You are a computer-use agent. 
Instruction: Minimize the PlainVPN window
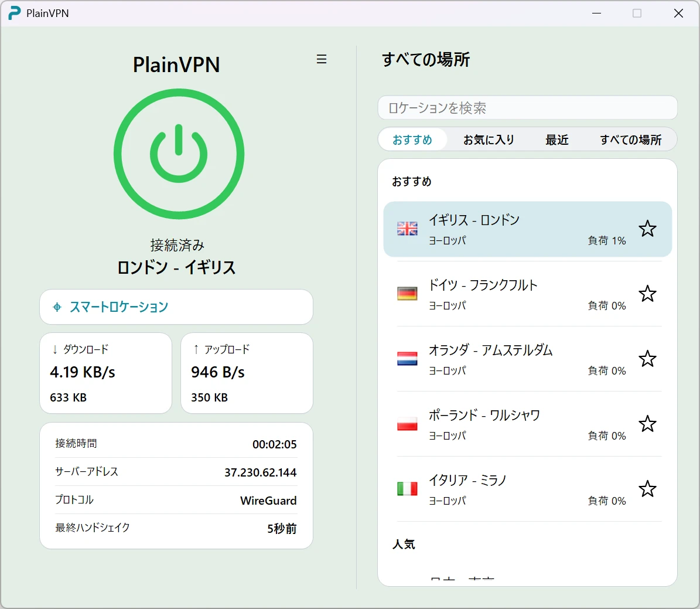(x=596, y=13)
